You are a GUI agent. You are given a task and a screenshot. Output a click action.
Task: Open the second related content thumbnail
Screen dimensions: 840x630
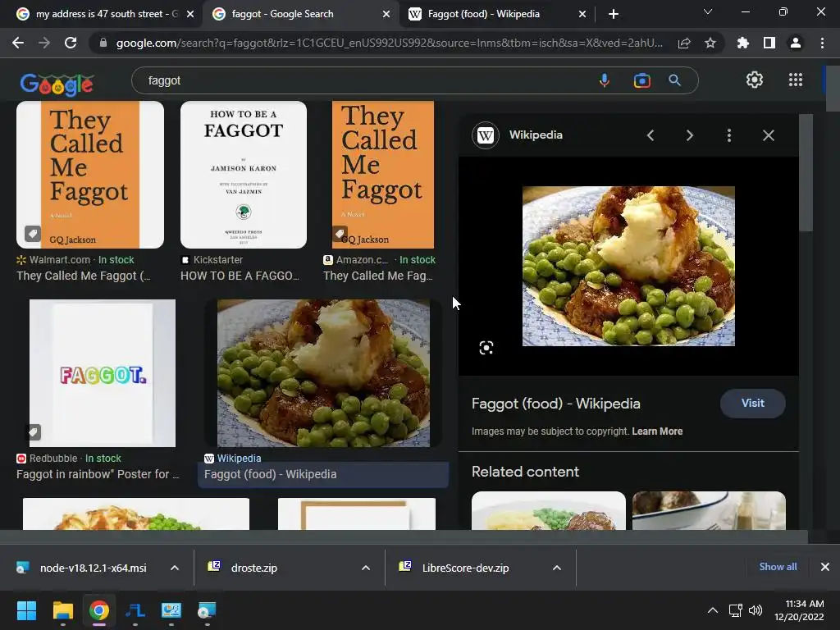709,510
